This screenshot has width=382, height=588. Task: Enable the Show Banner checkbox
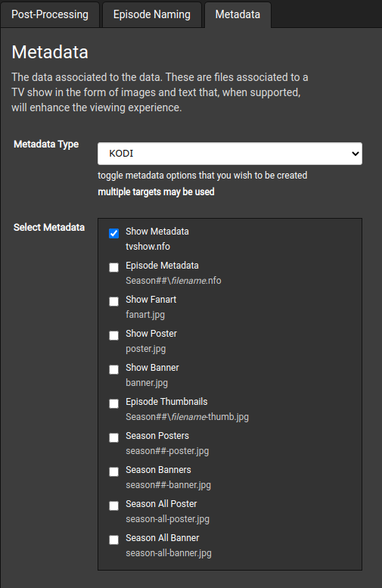coord(114,369)
